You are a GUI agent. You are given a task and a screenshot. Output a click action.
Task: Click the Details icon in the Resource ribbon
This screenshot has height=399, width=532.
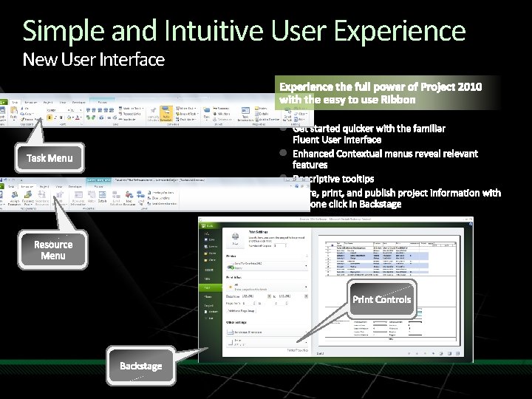102,195
